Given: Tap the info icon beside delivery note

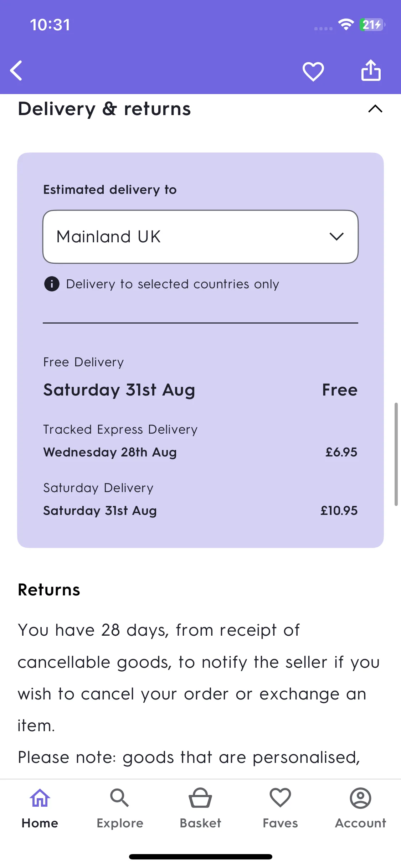Looking at the screenshot, I should (52, 284).
